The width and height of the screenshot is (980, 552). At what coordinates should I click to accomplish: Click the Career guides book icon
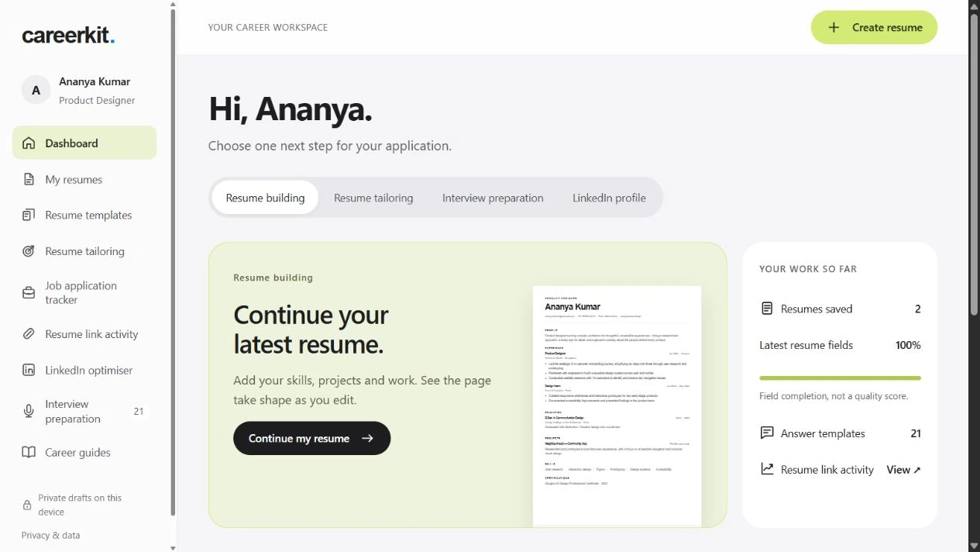(29, 452)
